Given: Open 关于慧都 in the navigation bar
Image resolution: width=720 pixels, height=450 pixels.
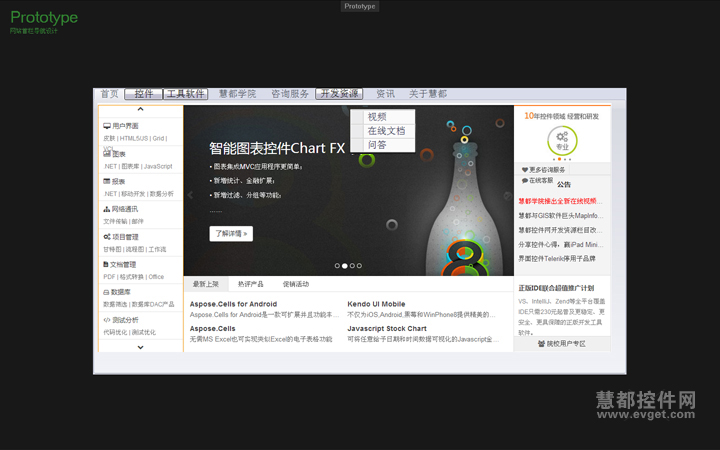Looking at the screenshot, I should [428, 94].
